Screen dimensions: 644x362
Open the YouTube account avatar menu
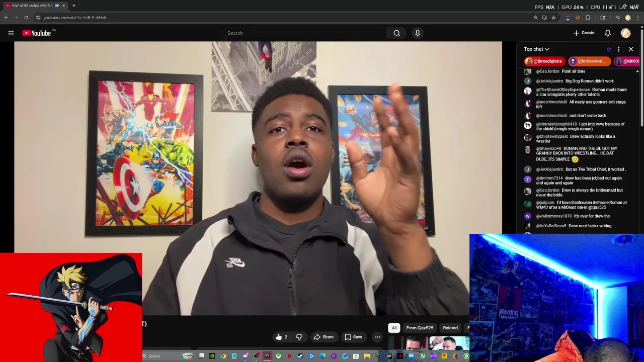(x=626, y=33)
